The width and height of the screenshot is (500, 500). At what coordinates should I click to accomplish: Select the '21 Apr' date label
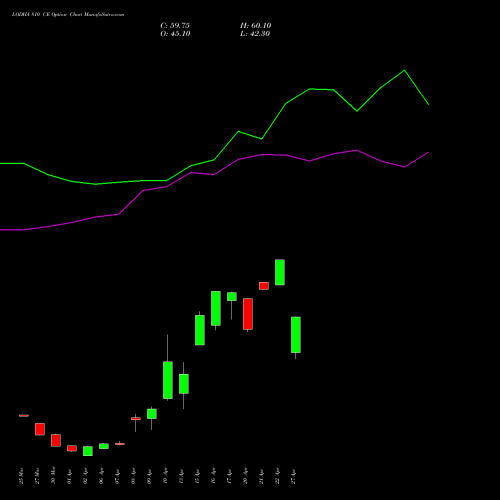[x=261, y=476]
